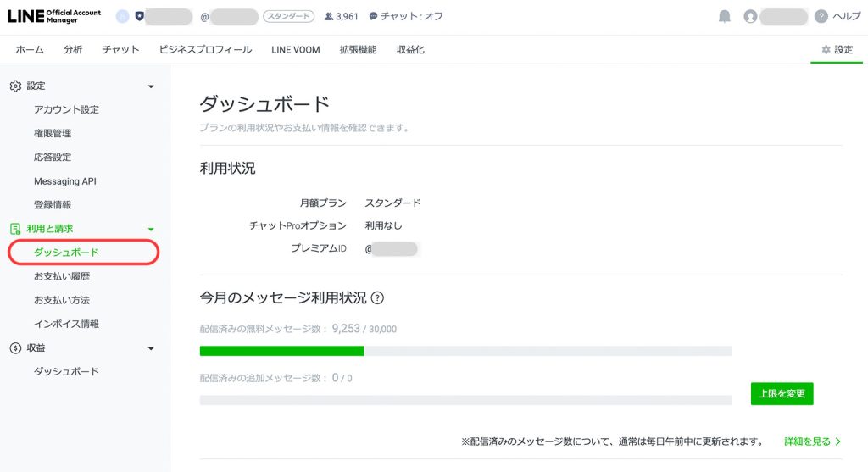The width and height of the screenshot is (868, 472).
Task: Select お支払い履歴 in the sidebar
Action: pyautogui.click(x=62, y=276)
